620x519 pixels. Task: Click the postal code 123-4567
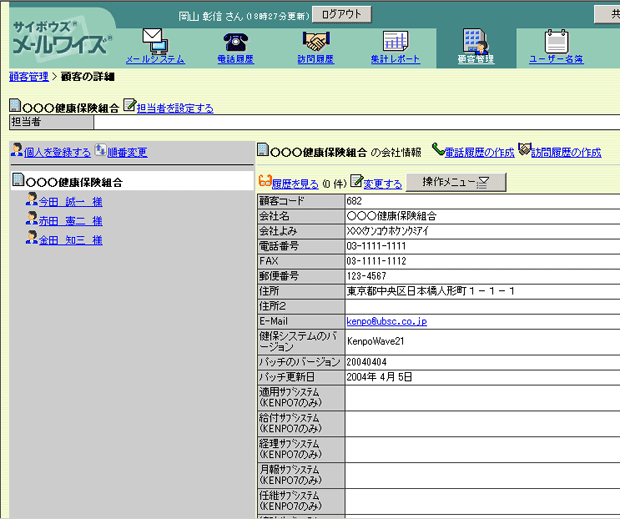(x=366, y=276)
